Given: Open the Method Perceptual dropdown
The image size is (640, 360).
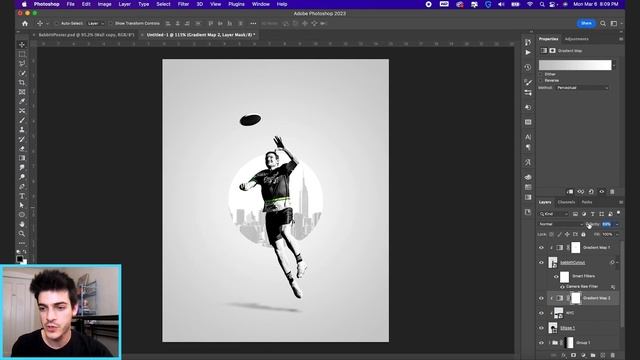Looking at the screenshot, I should point(582,88).
